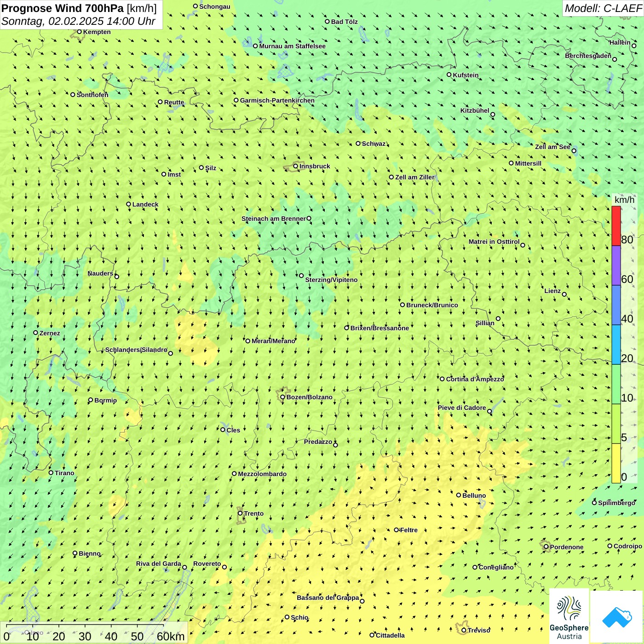Viewport: 644px width, 644px height.
Task: Click the Pieve di Cadore label
Action: coord(462,408)
